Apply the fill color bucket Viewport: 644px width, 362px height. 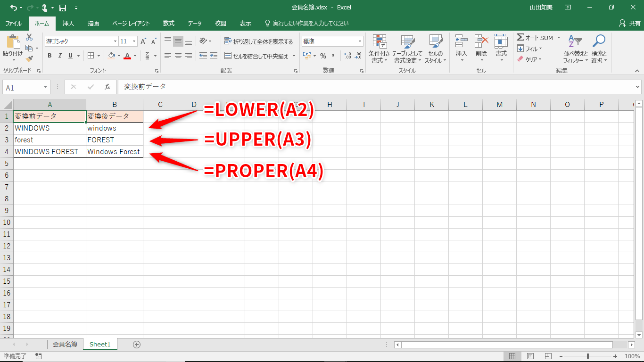pyautogui.click(x=111, y=56)
